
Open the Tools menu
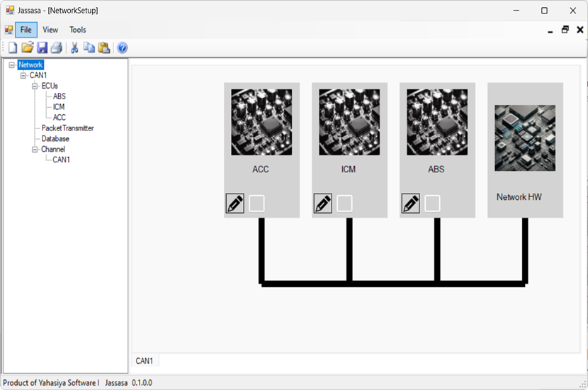[78, 30]
